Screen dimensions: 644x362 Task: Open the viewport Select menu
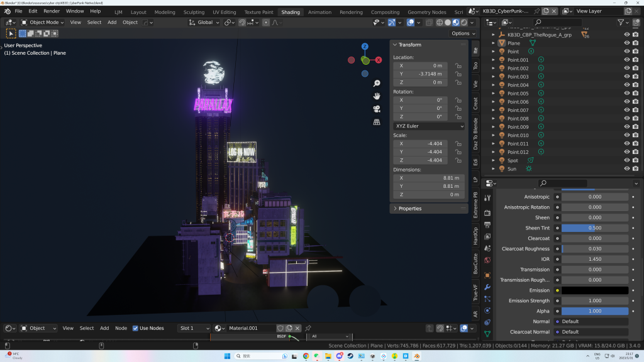tap(94, 23)
